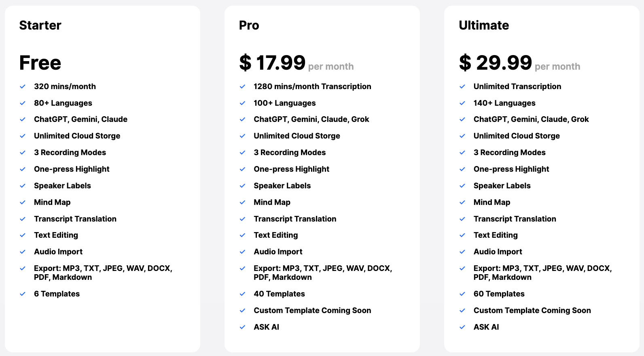Click 80+ Languages in Starter plan
This screenshot has width=644, height=356.
(63, 103)
